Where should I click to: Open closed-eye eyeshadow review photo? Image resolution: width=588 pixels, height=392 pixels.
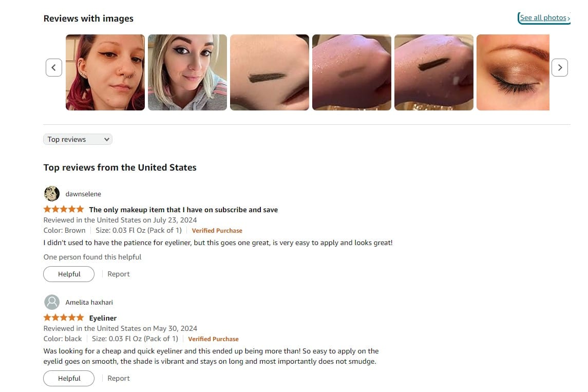(x=513, y=72)
